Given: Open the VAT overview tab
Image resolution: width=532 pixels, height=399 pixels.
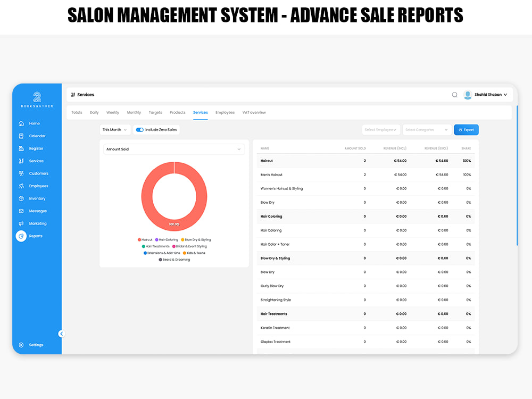Looking at the screenshot, I should [254, 113].
